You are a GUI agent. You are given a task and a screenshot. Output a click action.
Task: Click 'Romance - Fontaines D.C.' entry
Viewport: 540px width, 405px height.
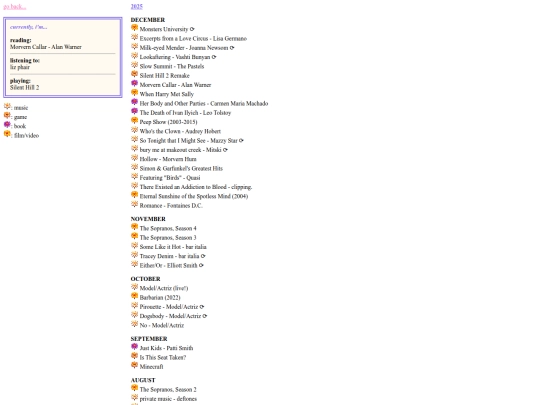(x=171, y=206)
